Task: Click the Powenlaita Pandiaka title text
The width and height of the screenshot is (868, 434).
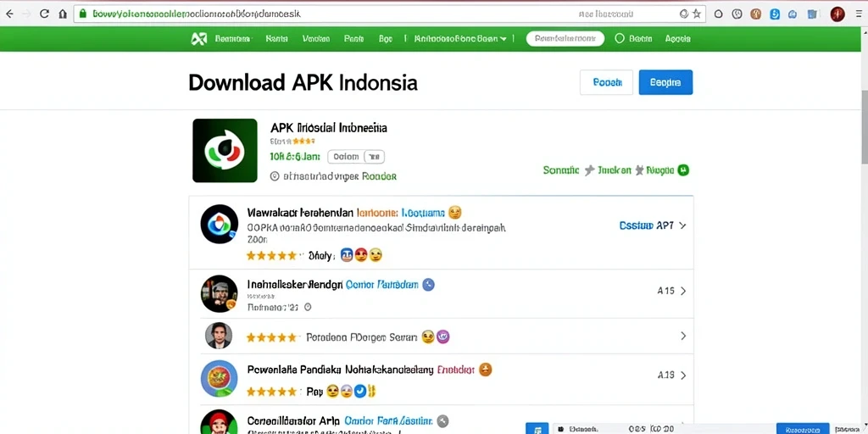Action: pos(340,370)
